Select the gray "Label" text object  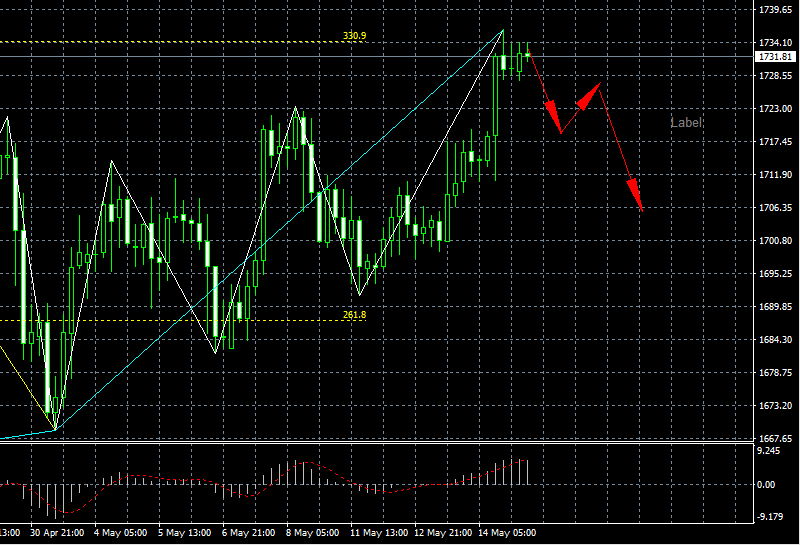point(686,122)
